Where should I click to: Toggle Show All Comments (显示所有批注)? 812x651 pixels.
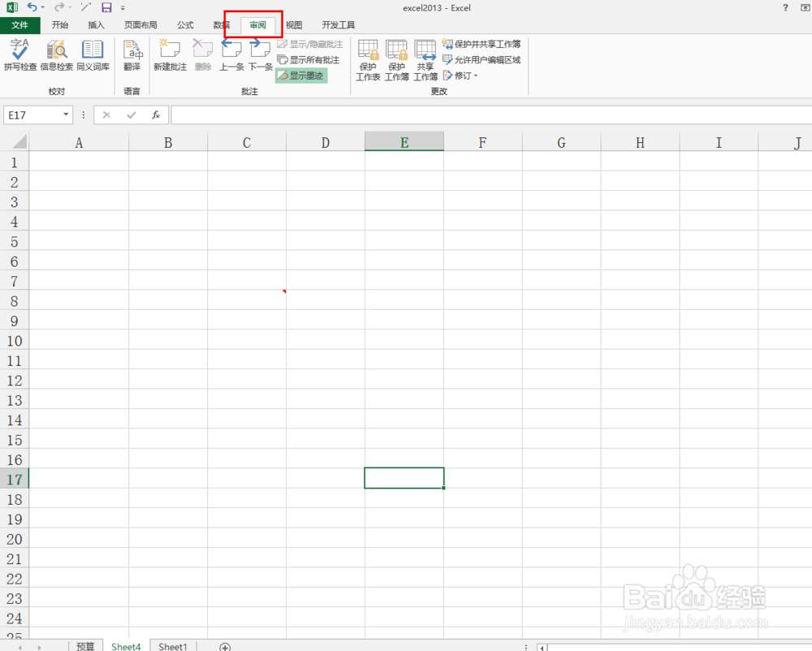pyautogui.click(x=308, y=60)
